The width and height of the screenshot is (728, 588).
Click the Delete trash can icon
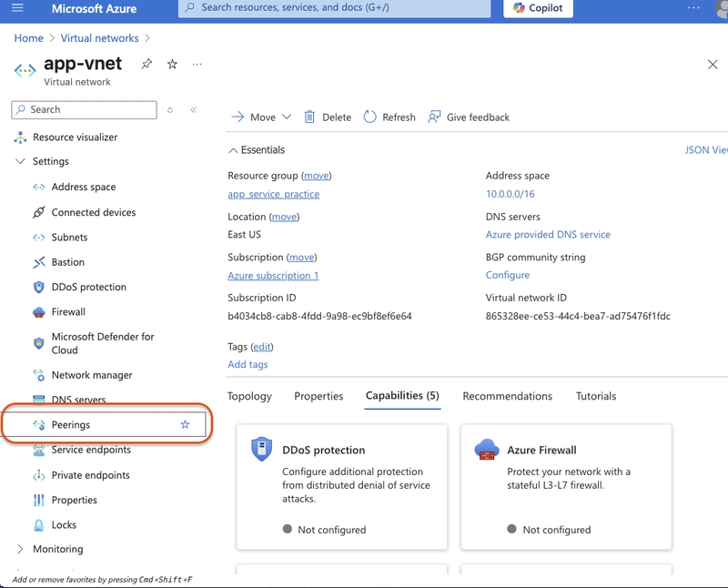point(309,117)
